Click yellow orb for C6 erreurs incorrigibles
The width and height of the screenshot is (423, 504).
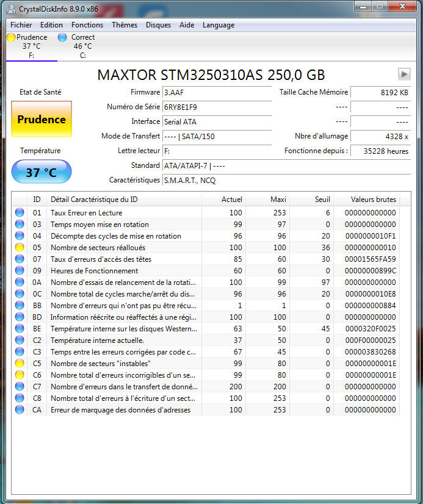(20, 375)
